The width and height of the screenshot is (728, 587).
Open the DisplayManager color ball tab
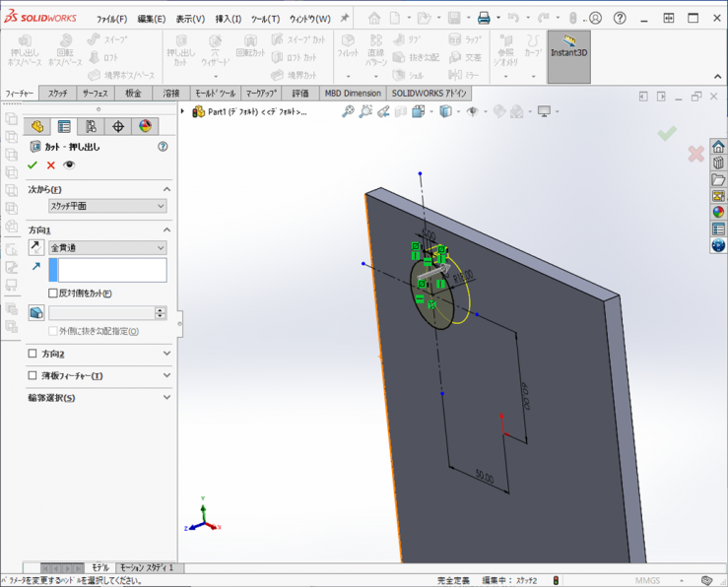tap(145, 126)
